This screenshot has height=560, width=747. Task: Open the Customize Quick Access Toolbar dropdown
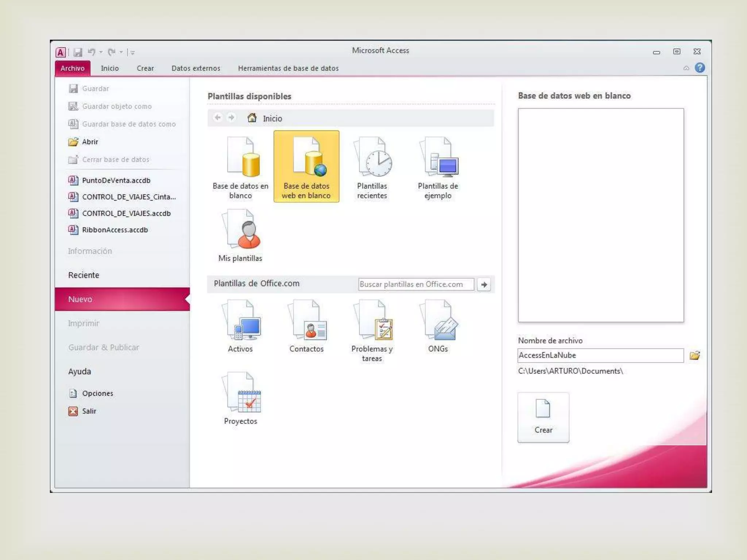133,53
